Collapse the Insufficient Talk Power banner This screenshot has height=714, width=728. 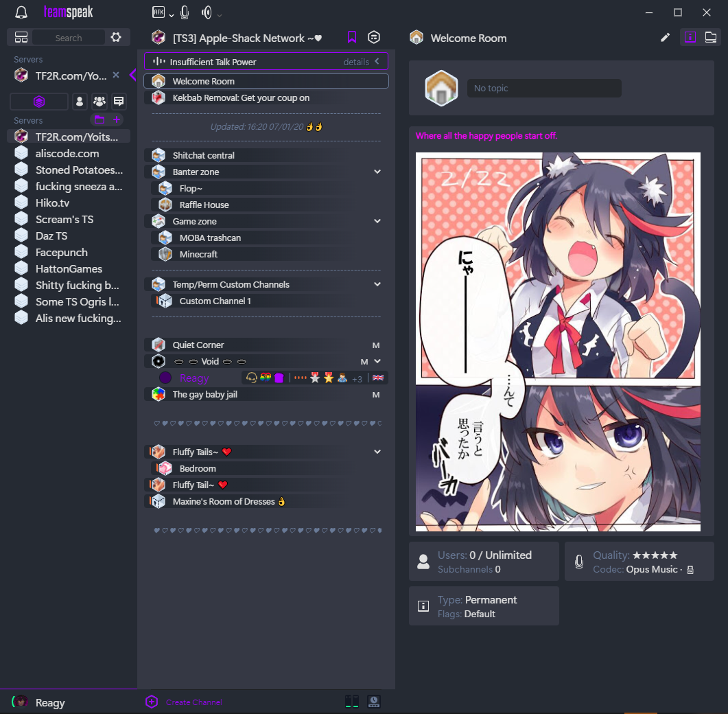(x=377, y=61)
